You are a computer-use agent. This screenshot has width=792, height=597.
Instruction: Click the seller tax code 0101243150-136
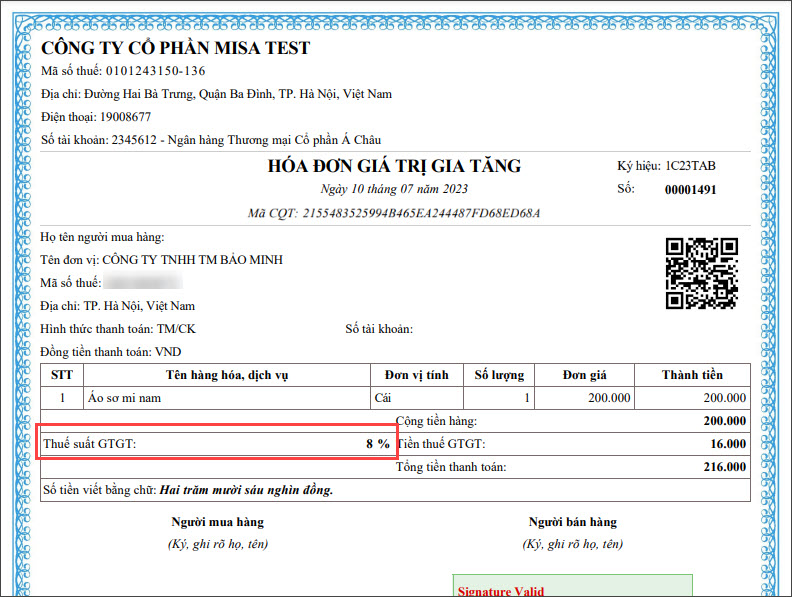coord(155,71)
